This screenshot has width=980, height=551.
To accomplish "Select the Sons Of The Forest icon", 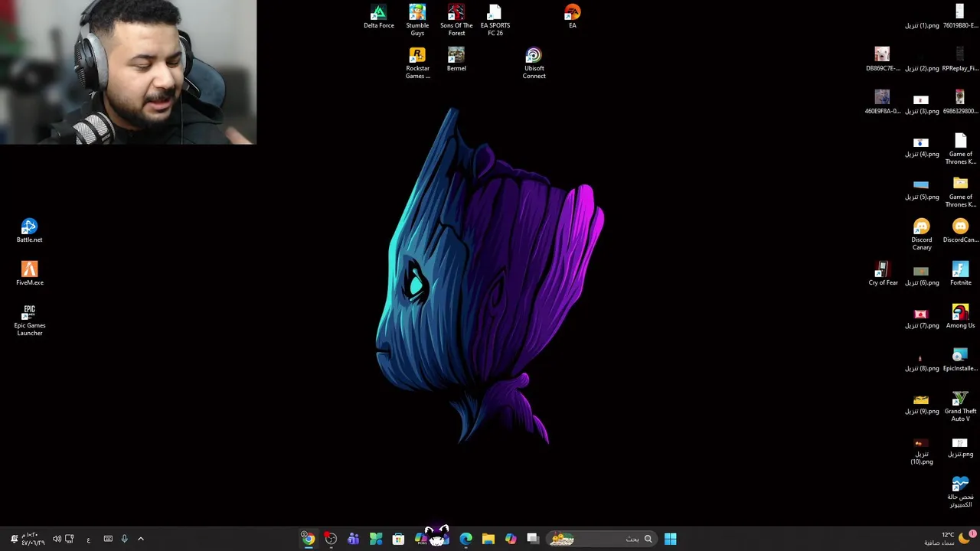I will pyautogui.click(x=456, y=21).
